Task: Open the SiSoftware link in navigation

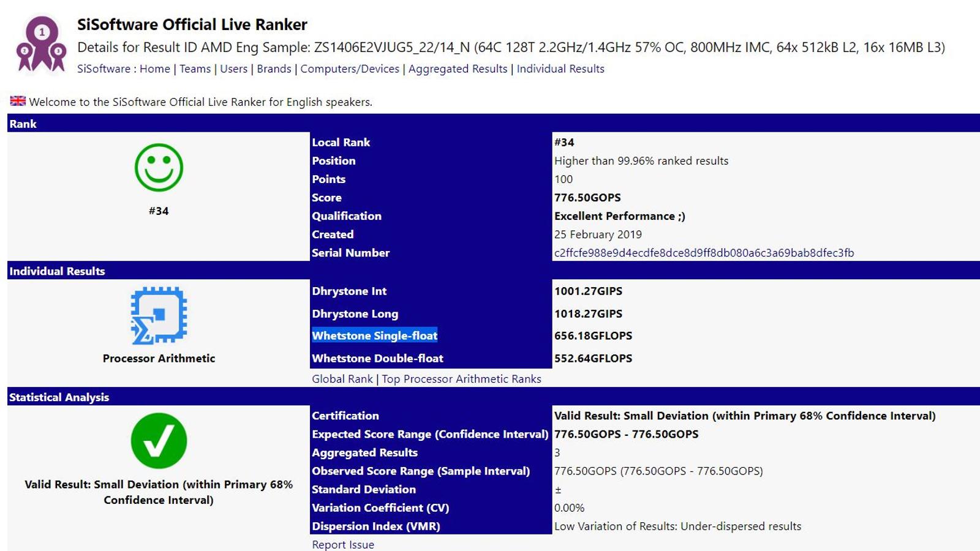Action: click(x=104, y=69)
